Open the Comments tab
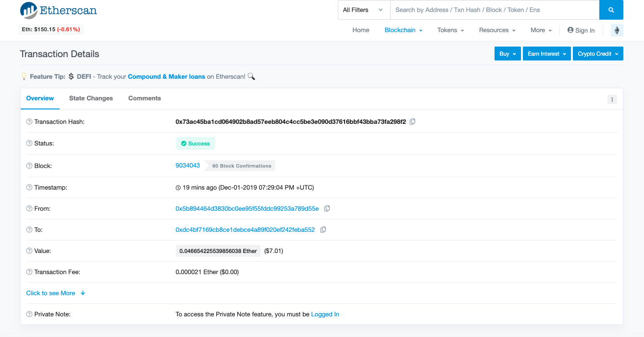Screen dimensions: 644x337 tap(145, 98)
